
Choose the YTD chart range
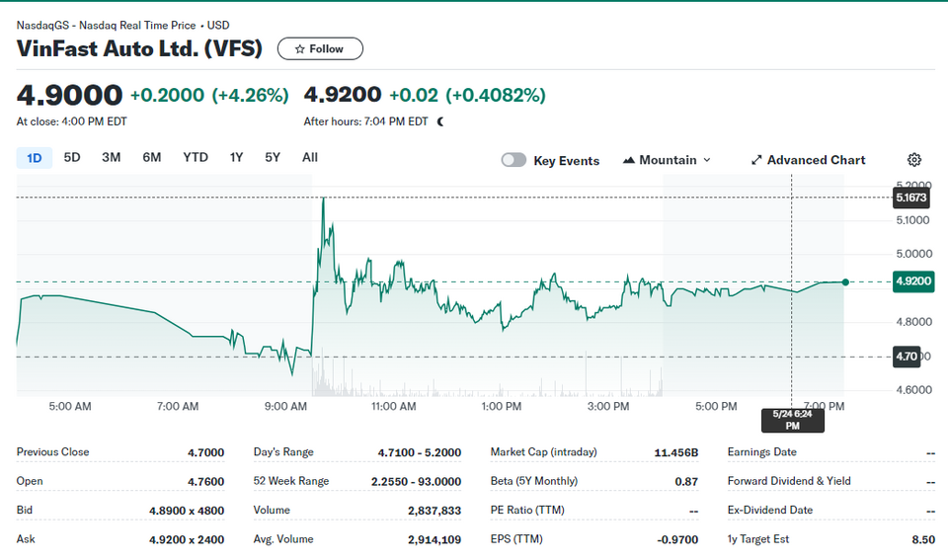pyautogui.click(x=196, y=157)
